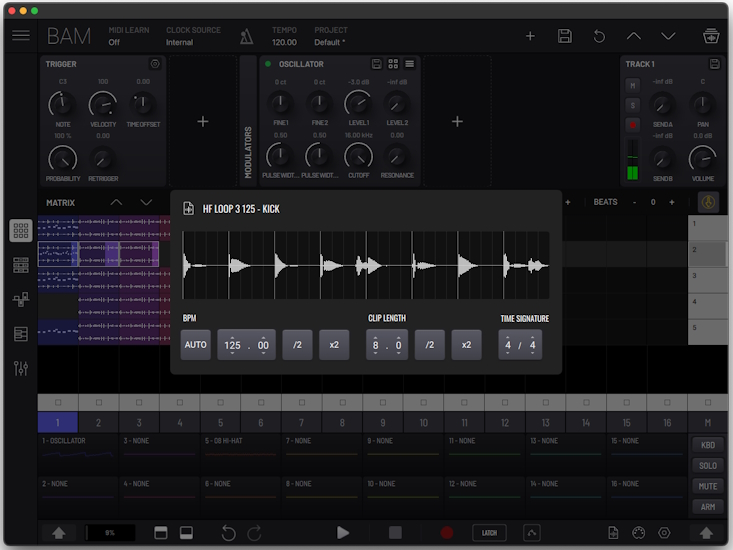Screen dimensions: 733x550
Task: Adjust the Track 1 VOLUME knob
Action: pyautogui.click(x=703, y=157)
